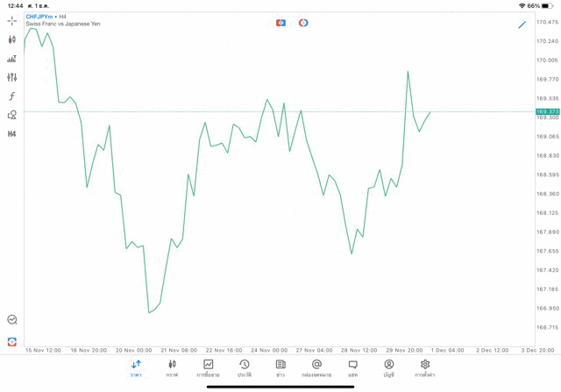Open the objects shapes icon
Image resolution: width=561 pixels, height=392 pixels.
point(12,115)
